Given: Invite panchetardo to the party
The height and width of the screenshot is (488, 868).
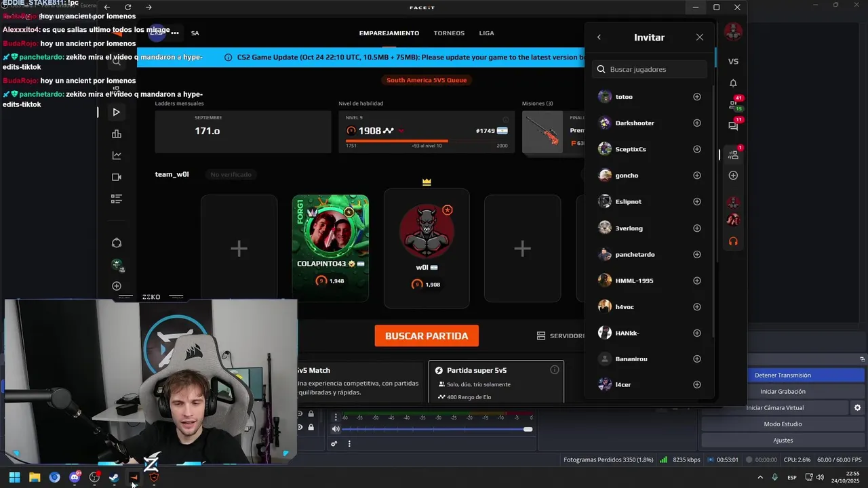Looking at the screenshot, I should pyautogui.click(x=697, y=254).
